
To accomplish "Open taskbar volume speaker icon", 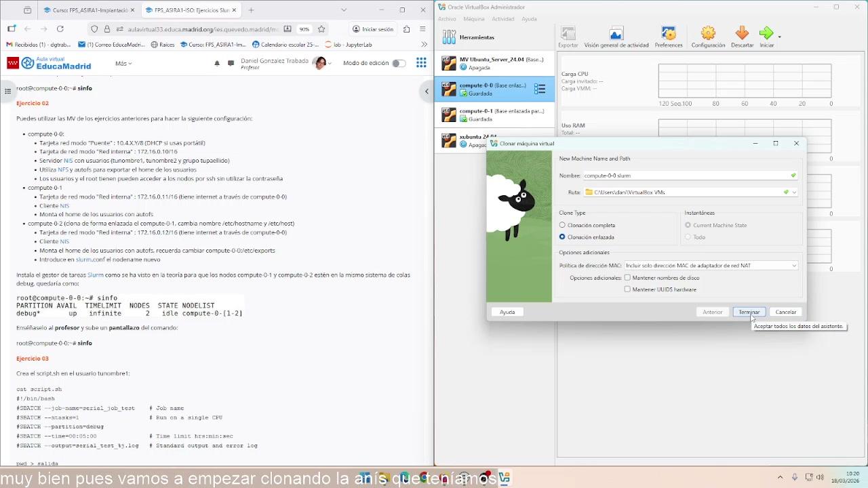I will coord(820,477).
